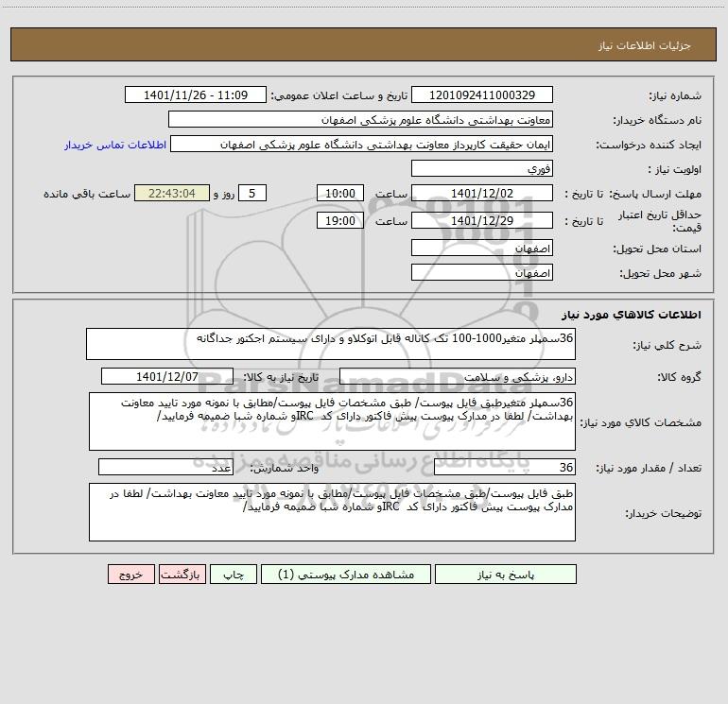Click the label واحد شمارش
Image resolution: width=728 pixels, height=704 pixels.
coord(285,468)
